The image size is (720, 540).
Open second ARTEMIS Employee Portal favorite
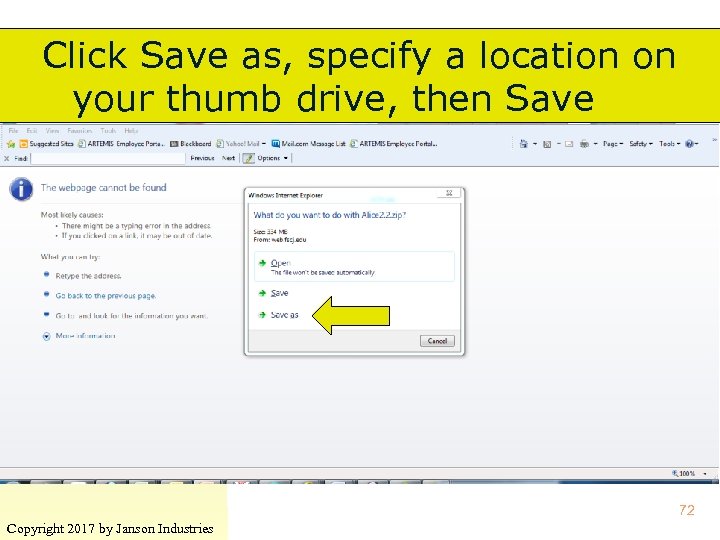(x=394, y=144)
